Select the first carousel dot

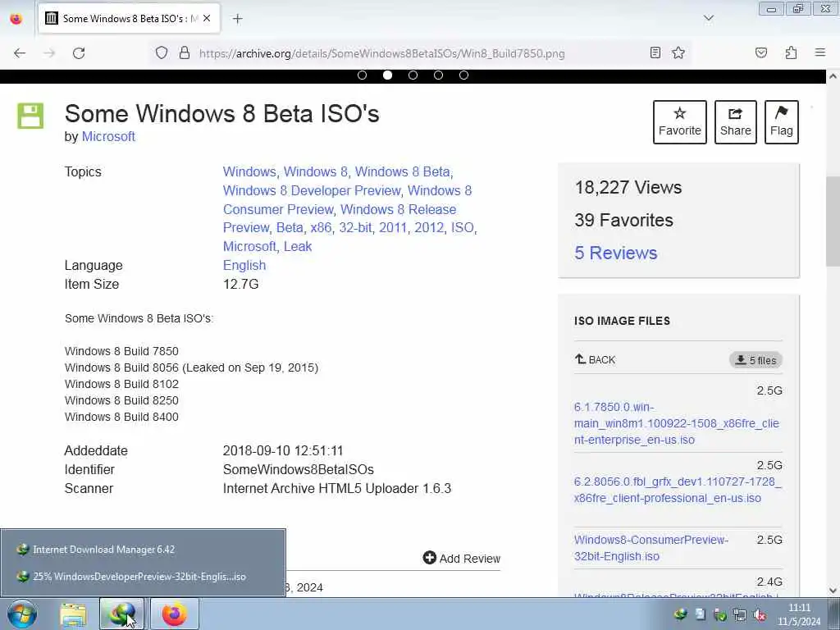click(362, 75)
